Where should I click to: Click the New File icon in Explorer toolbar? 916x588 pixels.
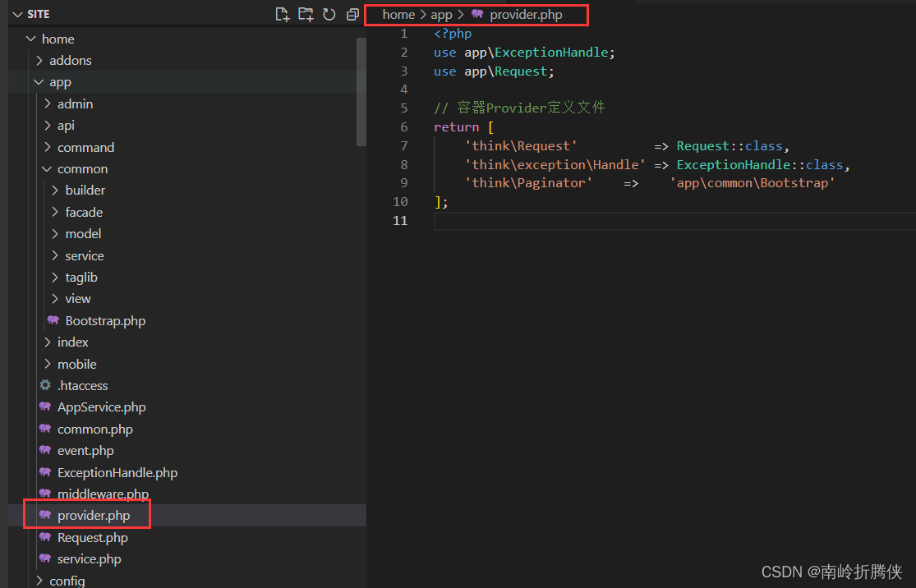pos(281,14)
